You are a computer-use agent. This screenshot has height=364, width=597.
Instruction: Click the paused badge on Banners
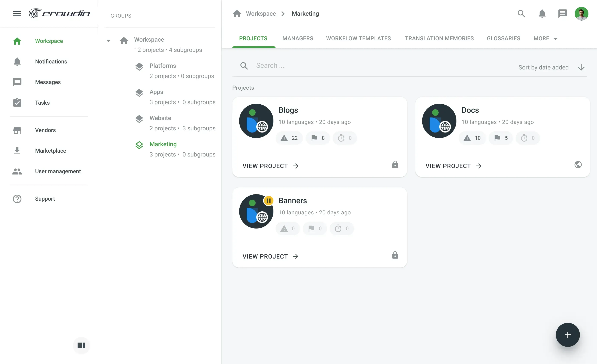[268, 201]
